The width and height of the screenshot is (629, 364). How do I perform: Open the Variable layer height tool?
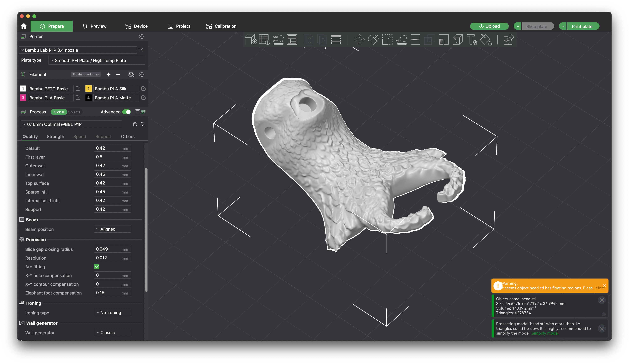click(x=336, y=39)
